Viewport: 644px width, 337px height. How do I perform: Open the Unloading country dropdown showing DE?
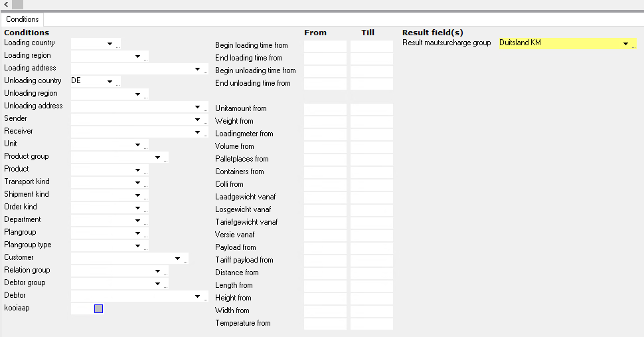click(110, 82)
